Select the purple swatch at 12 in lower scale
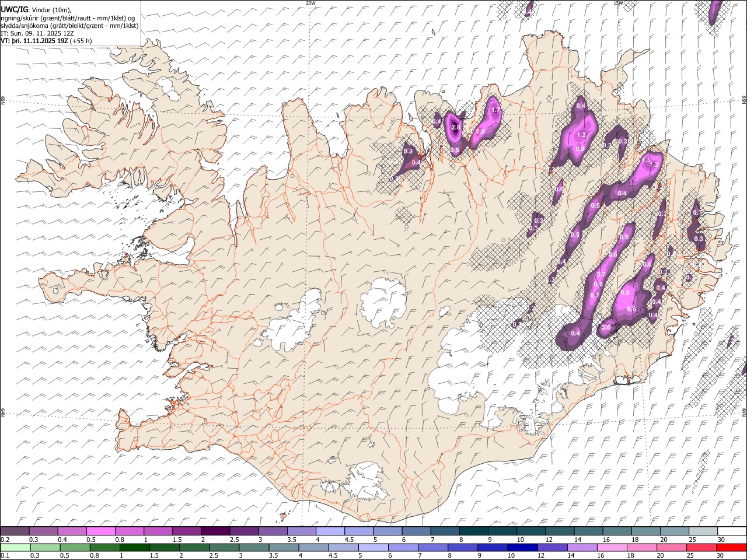747x560 pixels. [552, 547]
